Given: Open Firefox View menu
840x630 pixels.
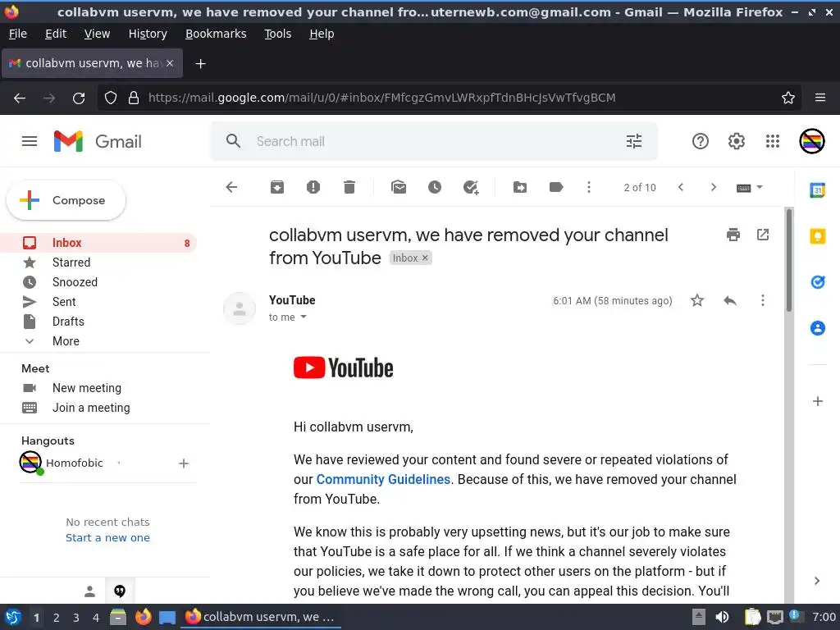Looking at the screenshot, I should pyautogui.click(x=97, y=34).
